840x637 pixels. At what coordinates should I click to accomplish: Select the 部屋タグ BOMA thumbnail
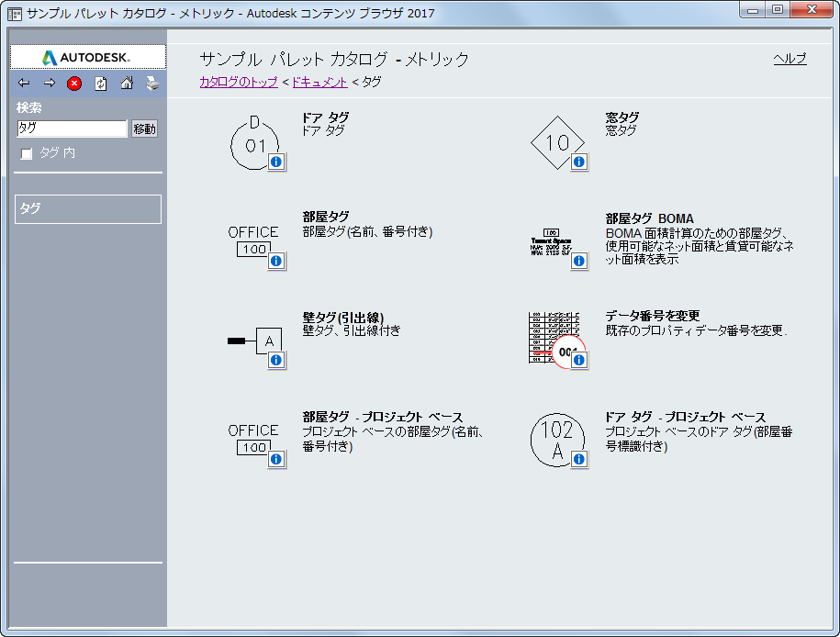point(552,242)
